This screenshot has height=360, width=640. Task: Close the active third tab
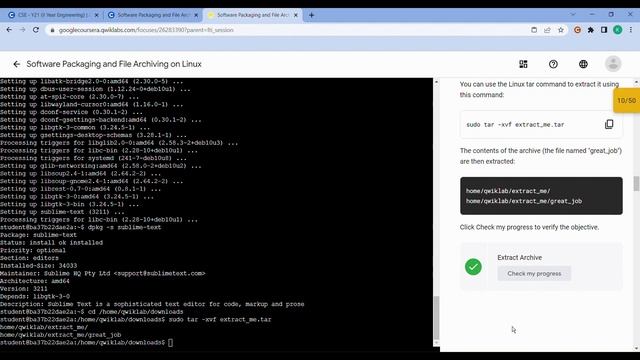(296, 15)
